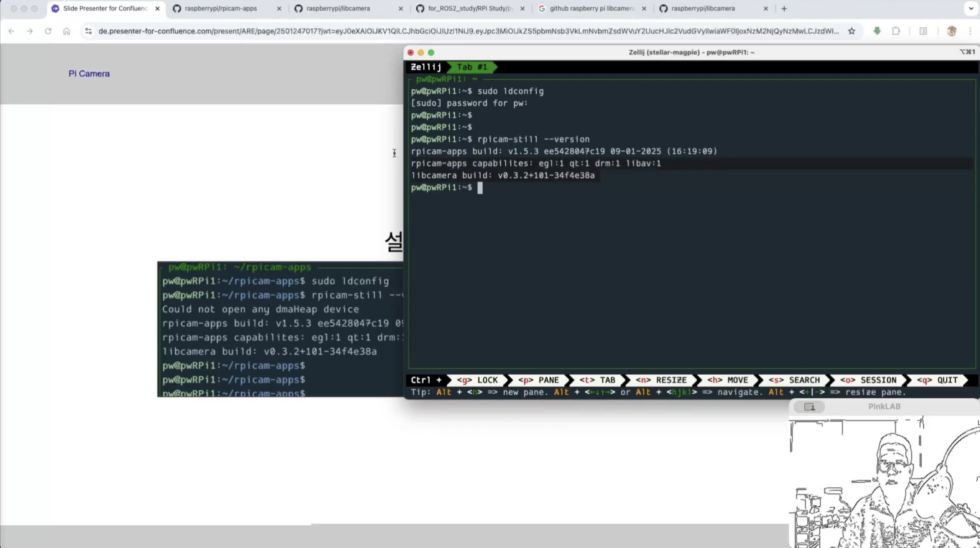Open Chrome three-dot menu
The image size is (980, 548).
coord(970,31)
